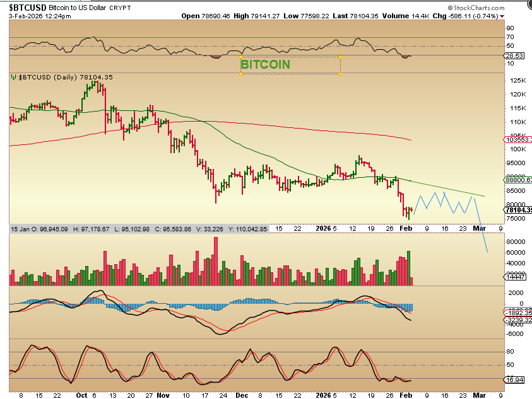
Task: Click the 75000 price axis label
Action: (x=516, y=219)
